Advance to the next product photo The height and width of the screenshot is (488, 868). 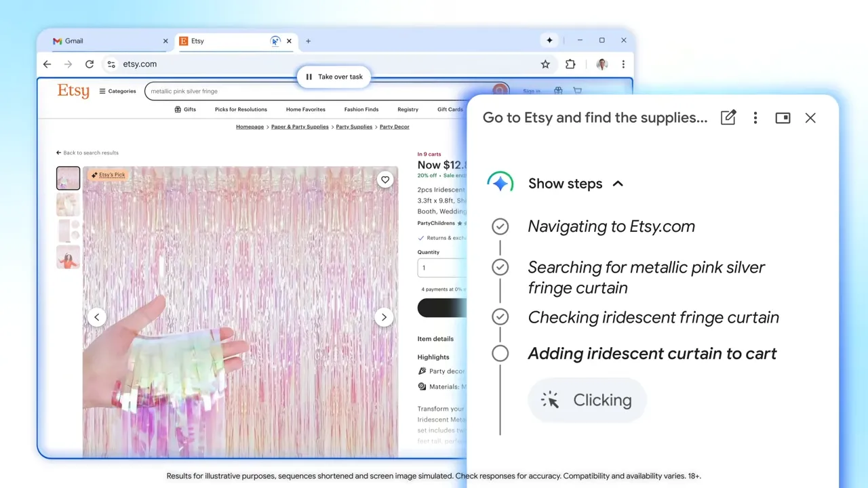(384, 317)
